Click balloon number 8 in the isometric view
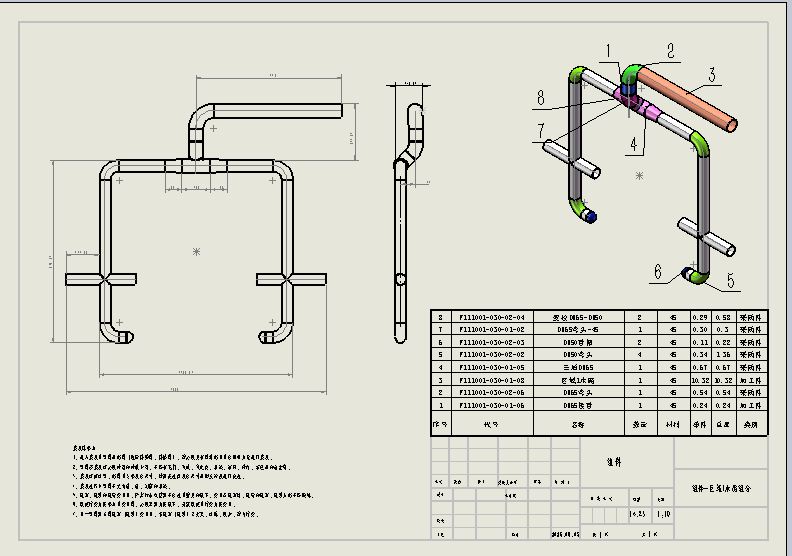The image size is (792, 556). click(540, 97)
